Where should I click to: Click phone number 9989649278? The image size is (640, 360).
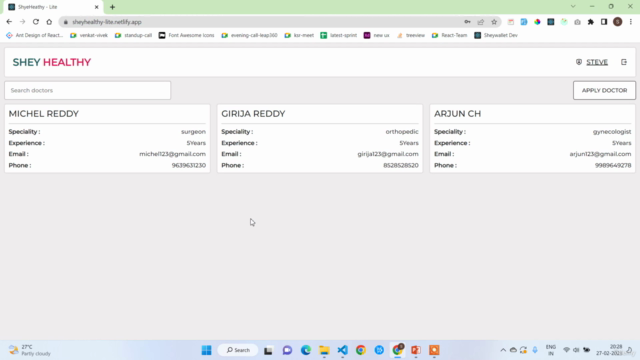[613, 165]
